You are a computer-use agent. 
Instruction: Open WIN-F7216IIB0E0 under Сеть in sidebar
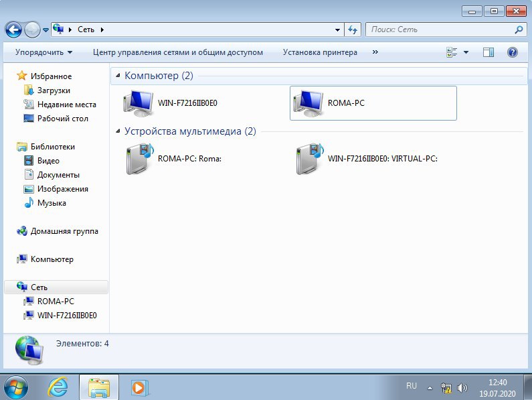coord(67,316)
